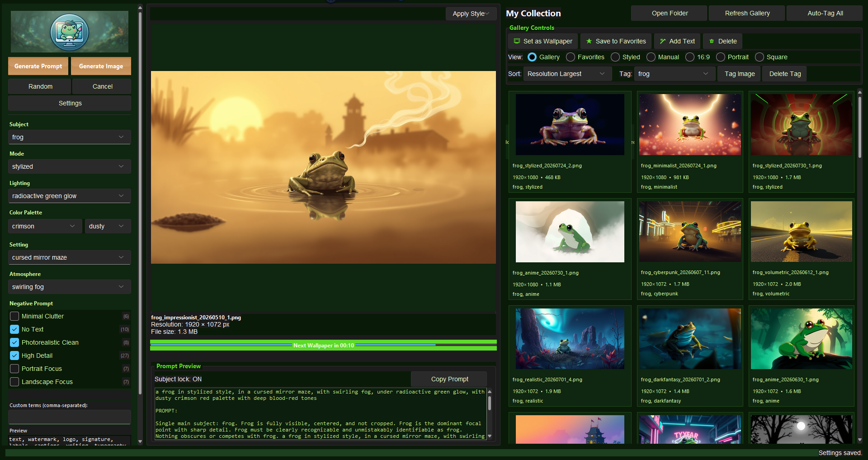Open the dusty palette modifier dropdown
This screenshot has height=460, width=868.
click(108, 226)
